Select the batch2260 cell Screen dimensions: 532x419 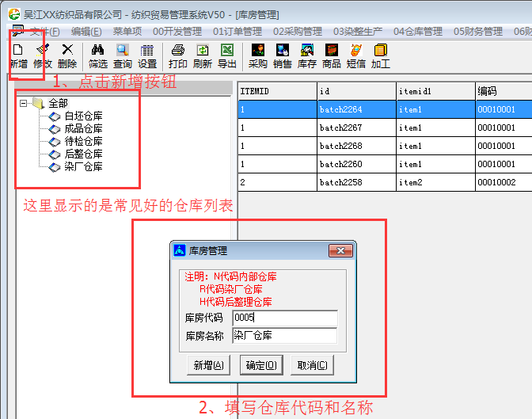[356, 164]
